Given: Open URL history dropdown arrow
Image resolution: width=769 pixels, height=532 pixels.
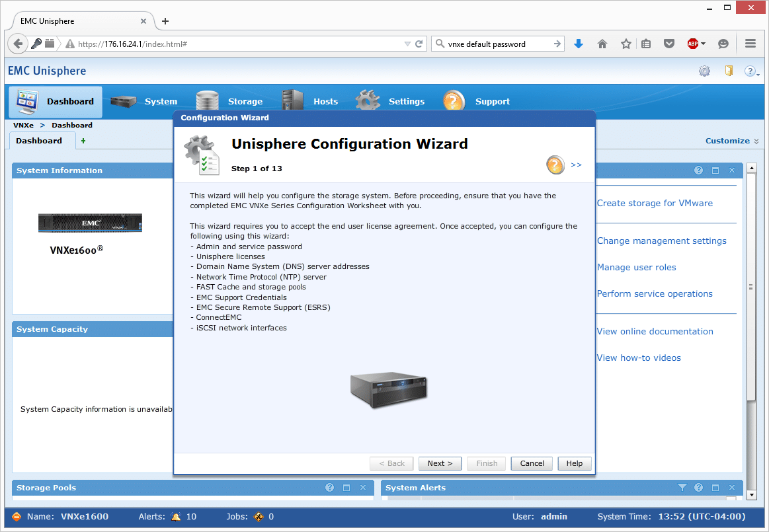Looking at the screenshot, I should pos(407,44).
